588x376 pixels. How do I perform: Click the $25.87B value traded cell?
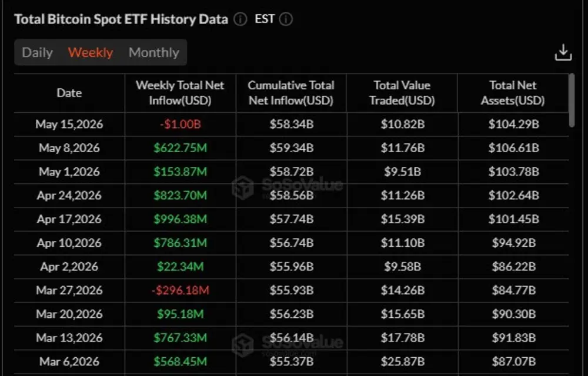coord(403,361)
